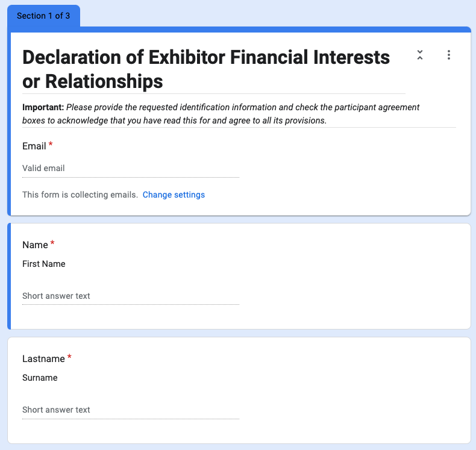
Task: Click the bold 'Important:' word in the description
Action: (43, 107)
